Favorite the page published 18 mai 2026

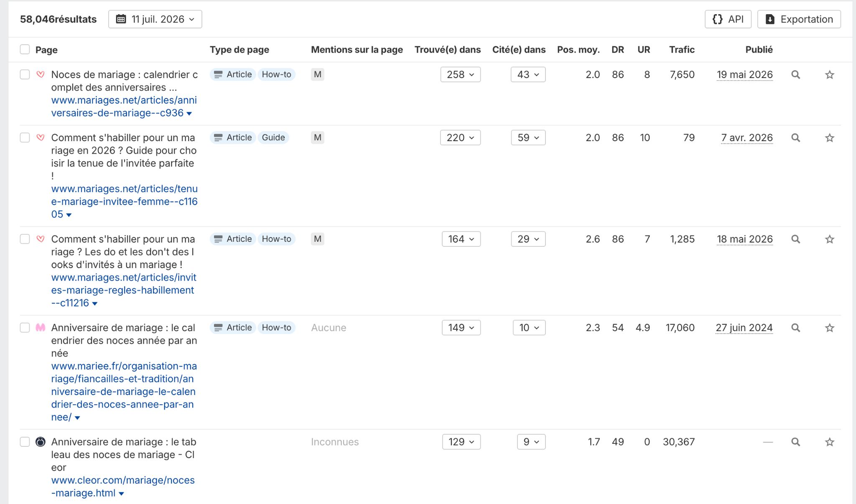pyautogui.click(x=830, y=239)
